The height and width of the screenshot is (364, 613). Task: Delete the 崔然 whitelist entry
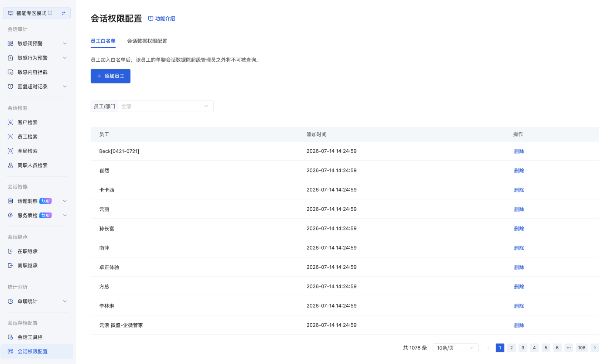point(519,170)
